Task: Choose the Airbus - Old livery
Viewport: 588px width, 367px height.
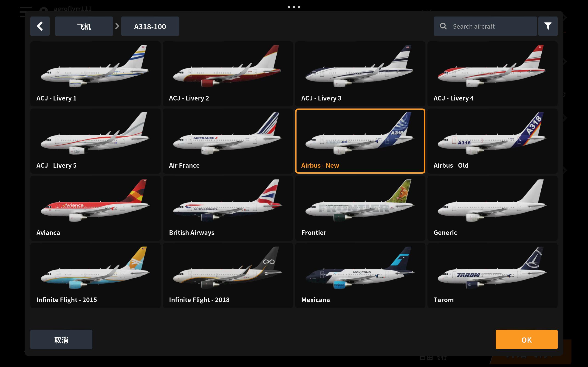Action: (x=492, y=141)
